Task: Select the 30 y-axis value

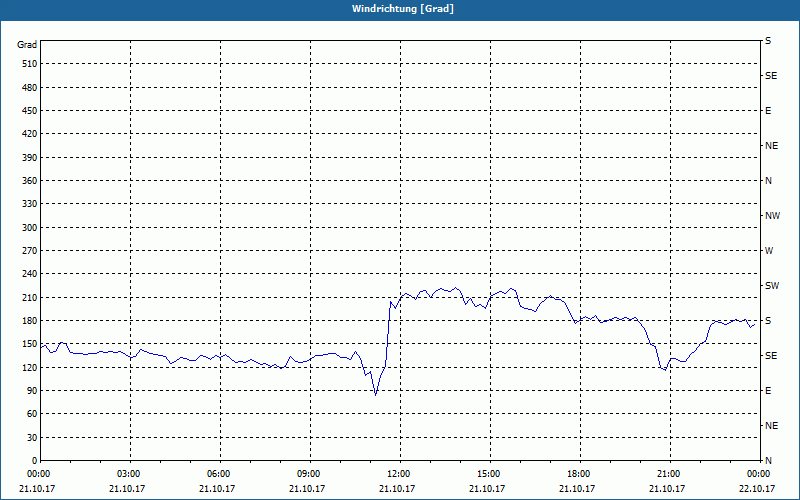Action: click(32, 437)
